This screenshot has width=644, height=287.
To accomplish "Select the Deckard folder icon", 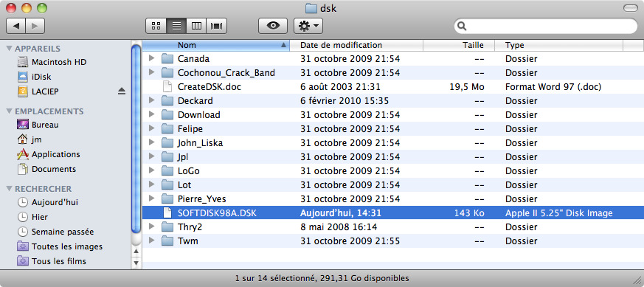I will [167, 100].
